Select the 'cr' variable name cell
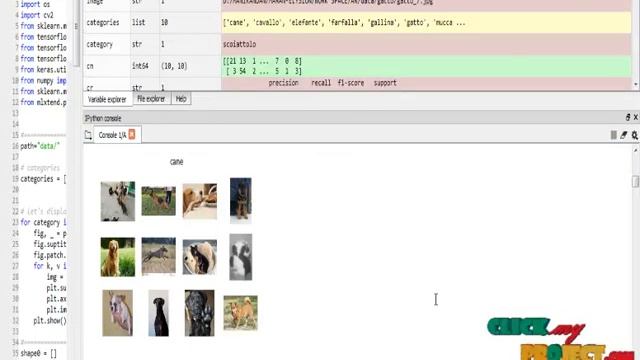 [x=90, y=87]
